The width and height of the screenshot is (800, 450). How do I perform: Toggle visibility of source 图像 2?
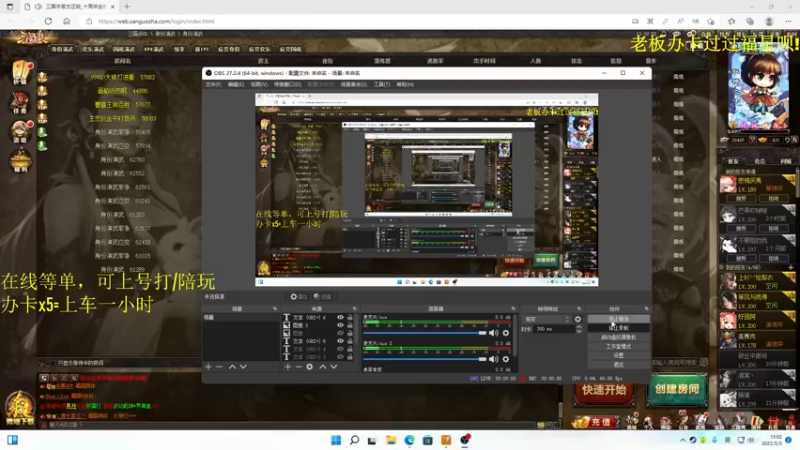tap(340, 325)
